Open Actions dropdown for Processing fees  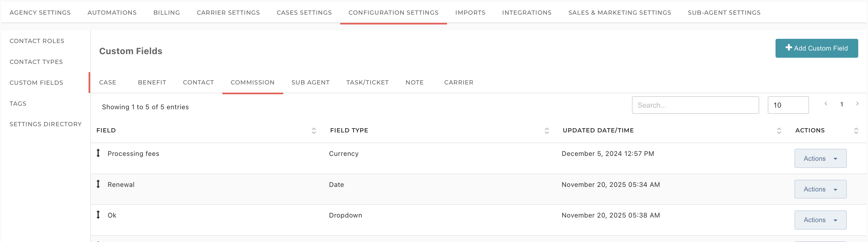pyautogui.click(x=820, y=158)
